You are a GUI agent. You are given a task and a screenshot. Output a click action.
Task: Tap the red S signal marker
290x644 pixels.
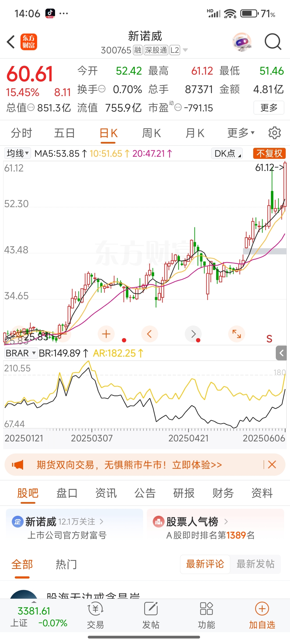[269, 339]
